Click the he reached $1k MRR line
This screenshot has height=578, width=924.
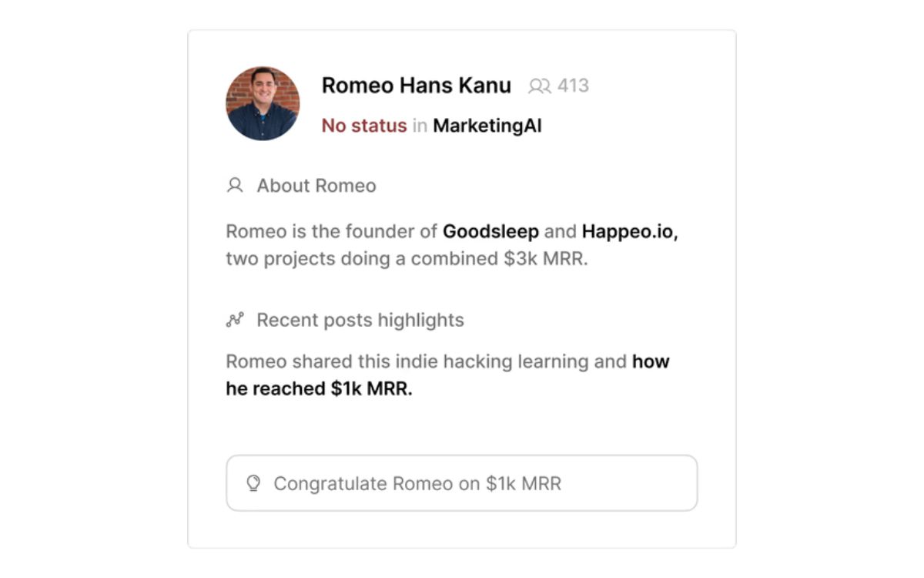(319, 388)
